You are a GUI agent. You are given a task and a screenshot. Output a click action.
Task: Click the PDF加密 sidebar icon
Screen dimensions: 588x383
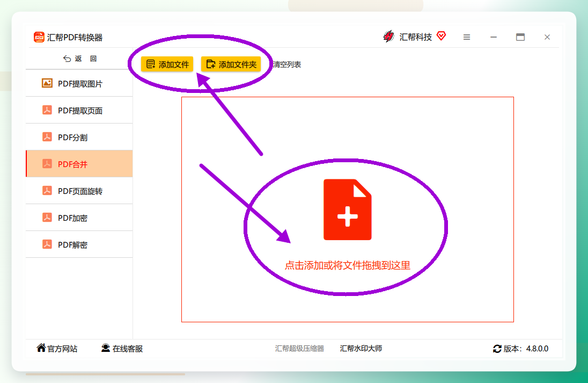[47, 218]
